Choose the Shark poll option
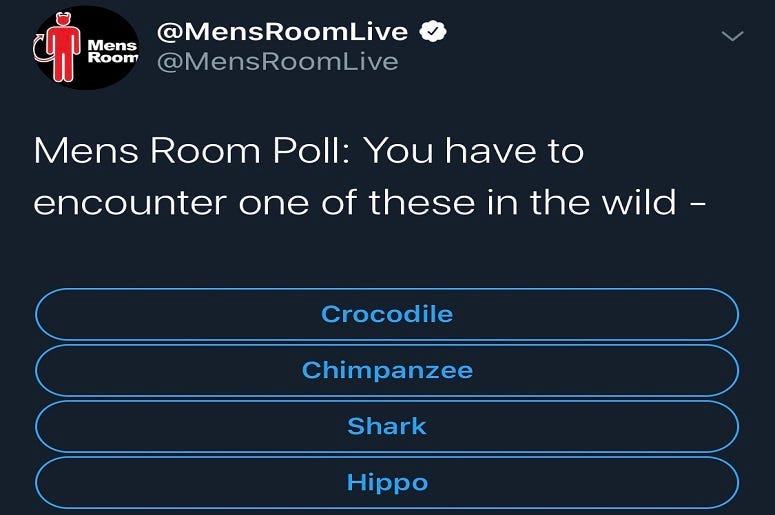 [387, 426]
